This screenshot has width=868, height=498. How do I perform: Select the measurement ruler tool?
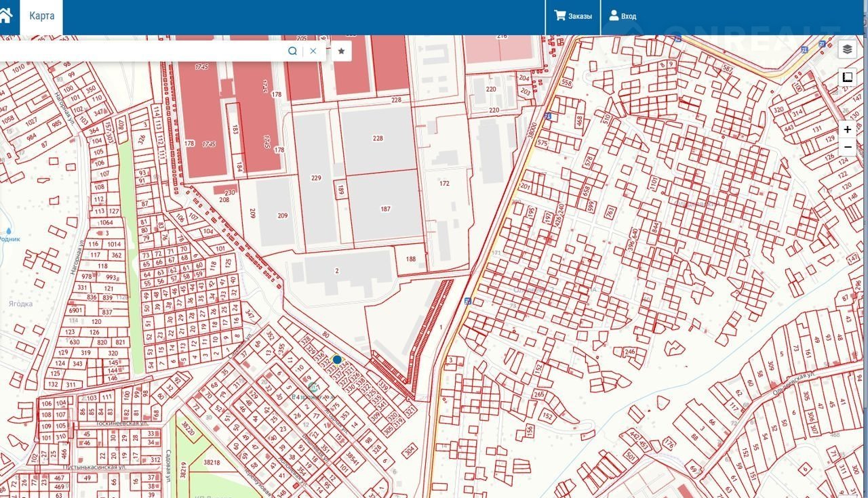[847, 77]
